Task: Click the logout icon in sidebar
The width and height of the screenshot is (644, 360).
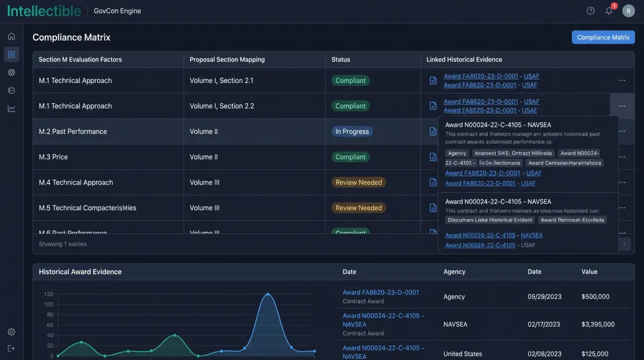Action: (11, 349)
